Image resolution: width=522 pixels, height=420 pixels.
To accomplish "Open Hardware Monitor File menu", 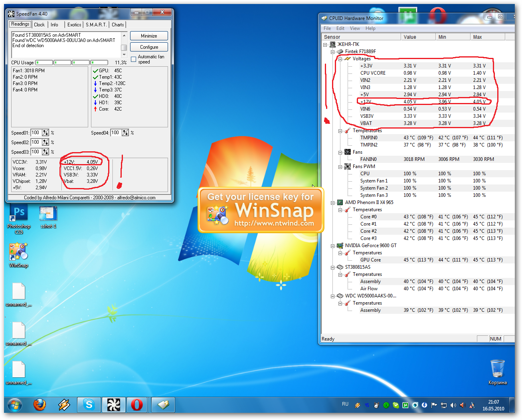I will click(x=327, y=28).
